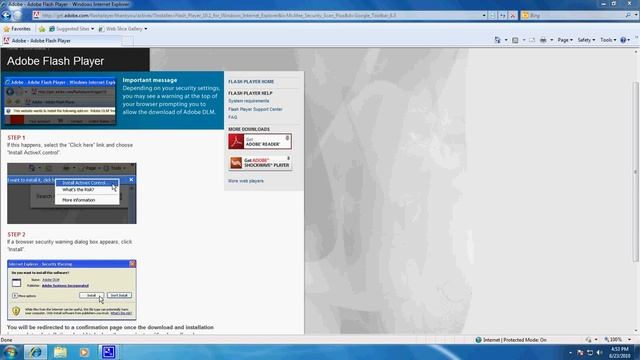Expand the Home button dropdown arrow

point(506,40)
